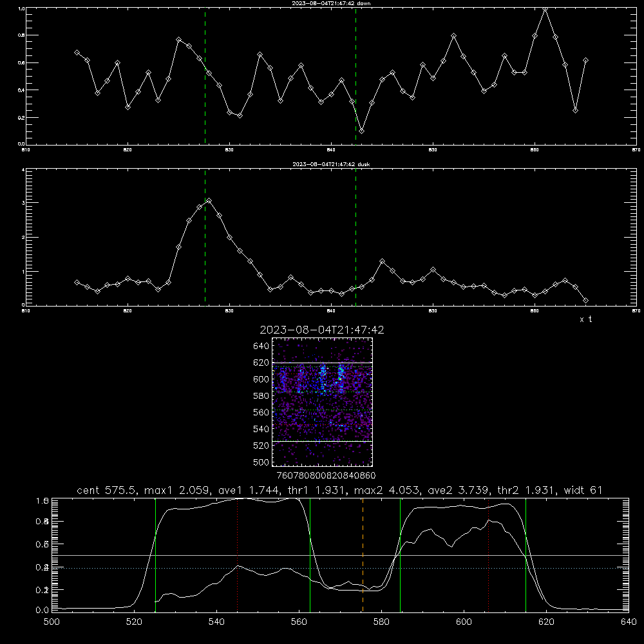Select the green vertical line at 525 in the bottom plot

tap(155, 555)
